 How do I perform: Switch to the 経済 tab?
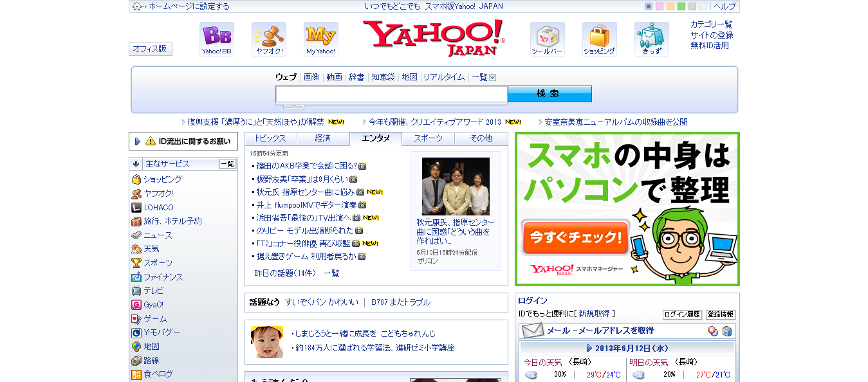323,138
